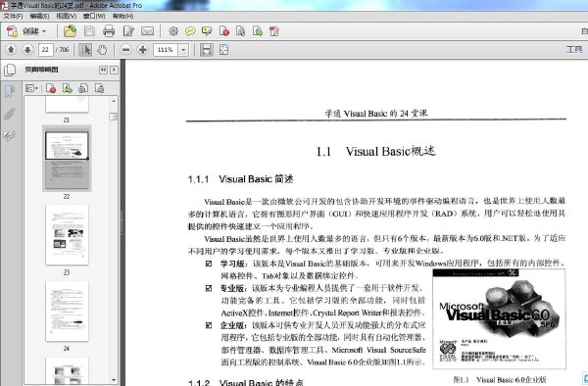Select page 22 thumbnail
This screenshot has height=386, width=588.
(67, 159)
